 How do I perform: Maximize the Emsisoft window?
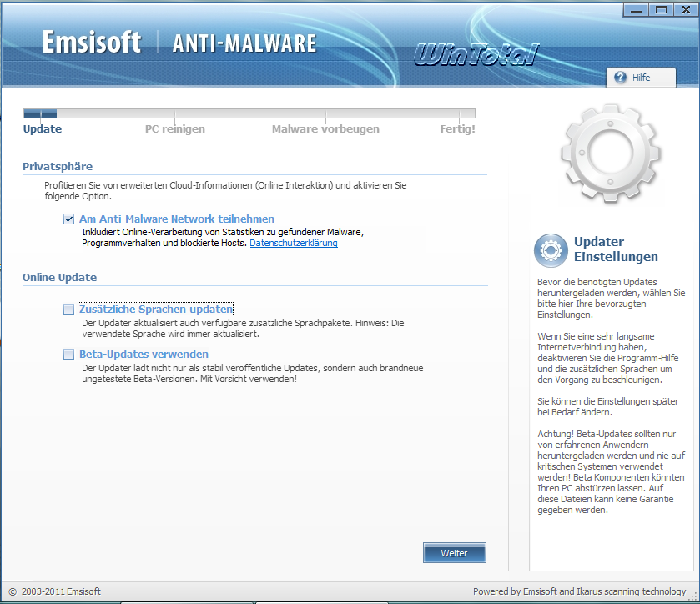[x=661, y=10]
